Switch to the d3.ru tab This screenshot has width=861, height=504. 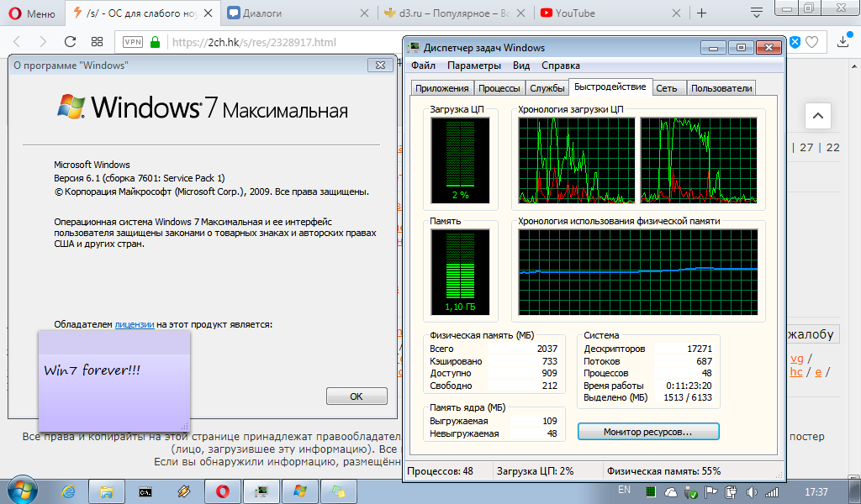click(x=455, y=13)
